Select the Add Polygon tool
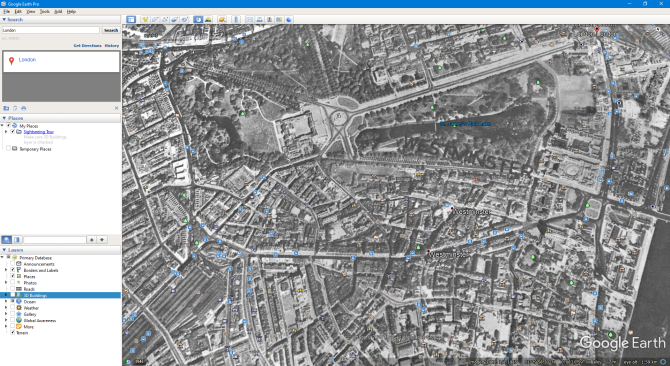 pos(155,19)
